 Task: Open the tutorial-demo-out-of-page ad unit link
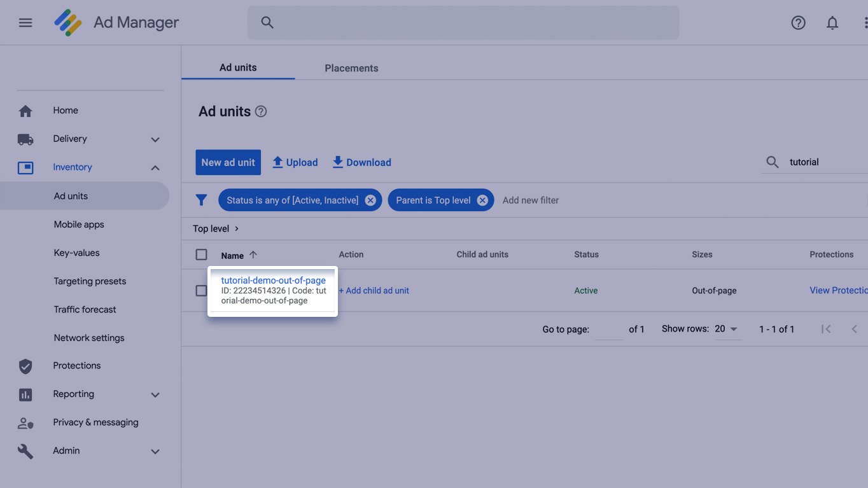pyautogui.click(x=274, y=280)
